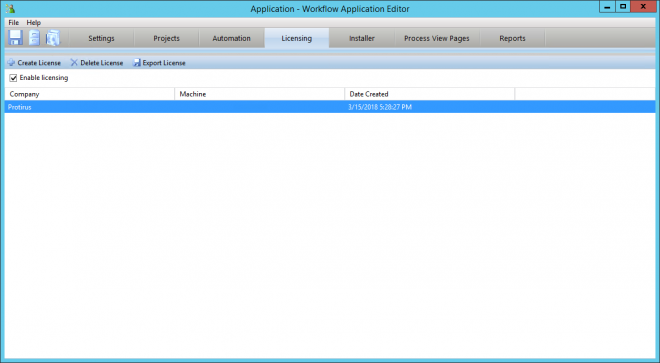The height and width of the screenshot is (363, 660).
Task: Open the Installer tab
Action: click(362, 38)
